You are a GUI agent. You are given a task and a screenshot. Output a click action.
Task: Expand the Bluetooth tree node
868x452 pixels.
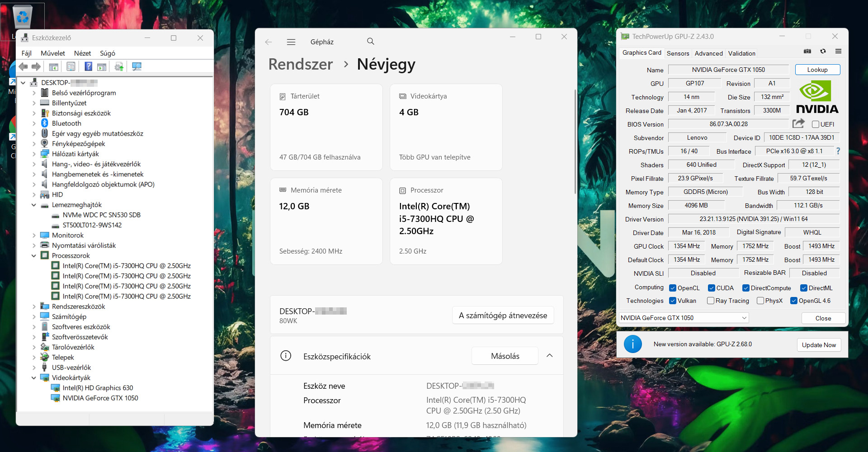[34, 123]
